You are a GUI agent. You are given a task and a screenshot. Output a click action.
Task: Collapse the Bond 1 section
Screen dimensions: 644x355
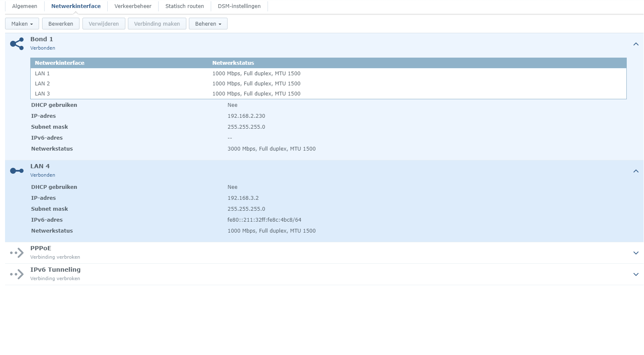pos(636,44)
